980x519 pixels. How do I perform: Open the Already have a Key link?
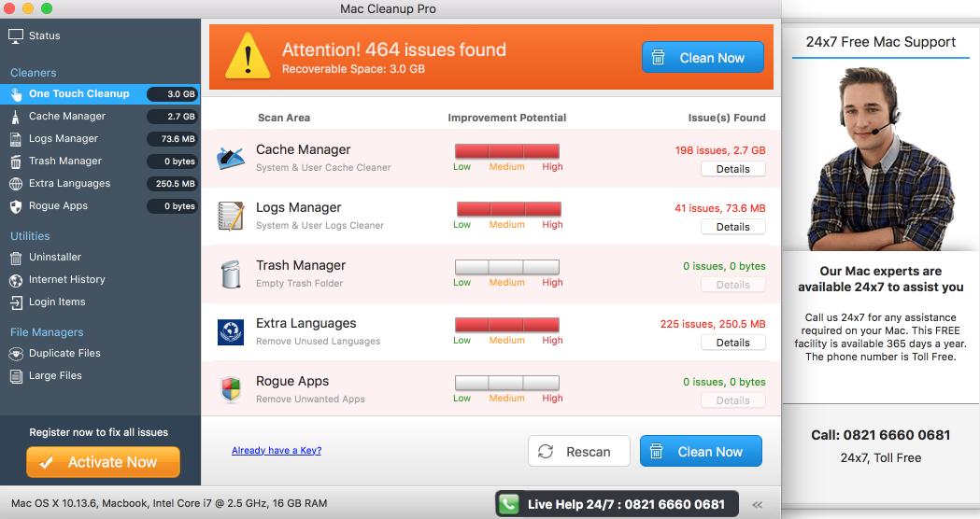click(277, 451)
